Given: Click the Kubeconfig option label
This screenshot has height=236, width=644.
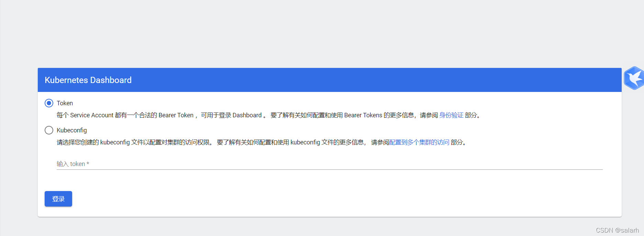Looking at the screenshot, I should point(72,130).
